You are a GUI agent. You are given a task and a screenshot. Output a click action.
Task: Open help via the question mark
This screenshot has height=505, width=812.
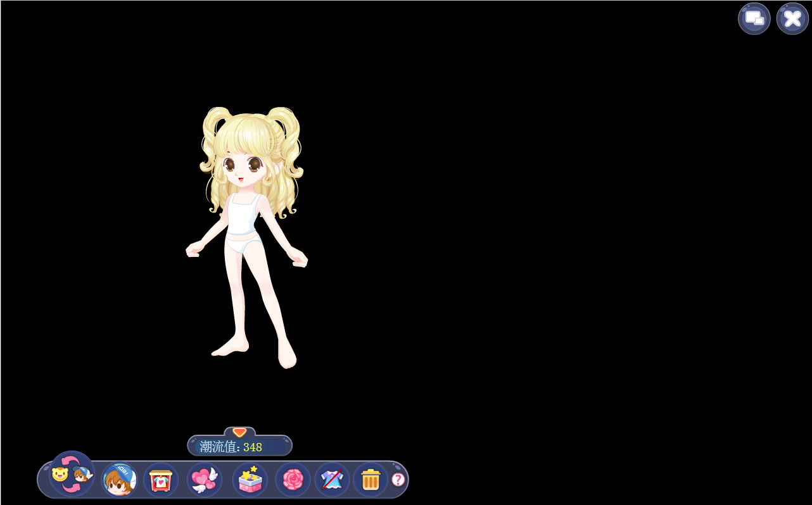[398, 480]
